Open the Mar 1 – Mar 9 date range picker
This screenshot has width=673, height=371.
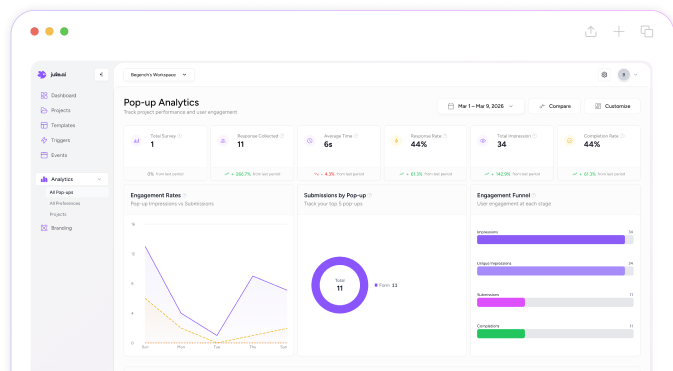480,106
